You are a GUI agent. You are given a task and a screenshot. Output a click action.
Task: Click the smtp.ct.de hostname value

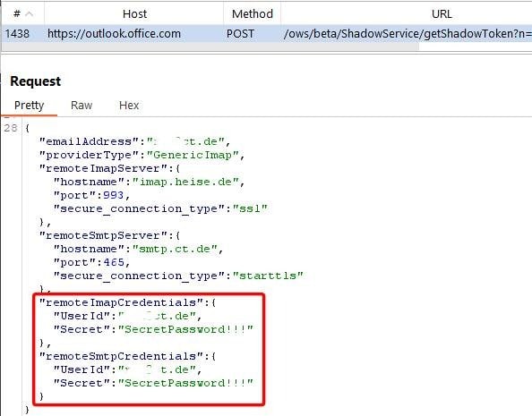tap(175, 250)
